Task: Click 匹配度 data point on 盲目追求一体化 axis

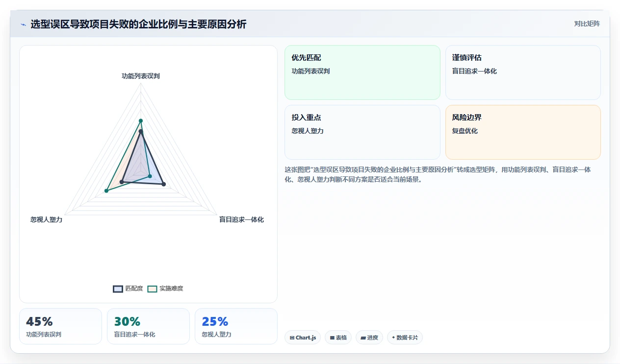Action: point(164,184)
